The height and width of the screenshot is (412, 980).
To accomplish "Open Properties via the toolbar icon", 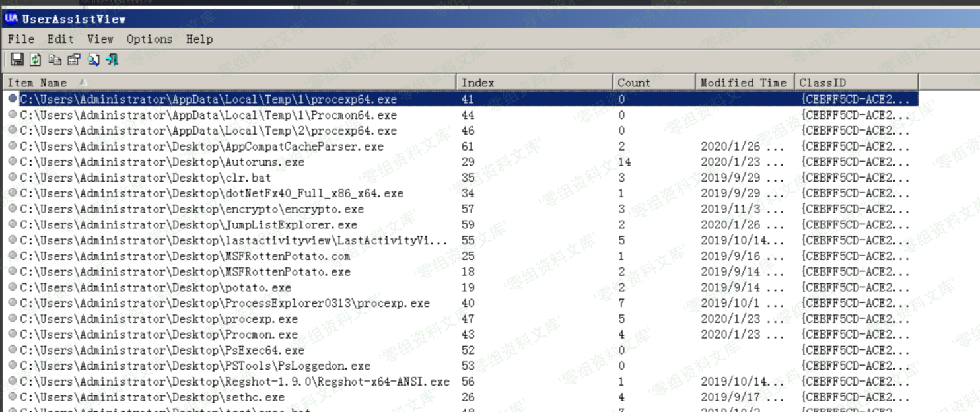I will coord(74,59).
